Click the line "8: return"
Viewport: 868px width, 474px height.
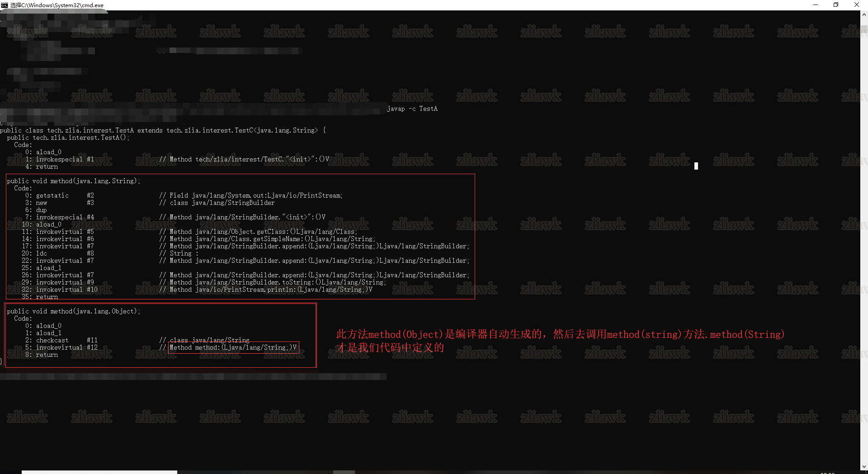[x=42, y=355]
